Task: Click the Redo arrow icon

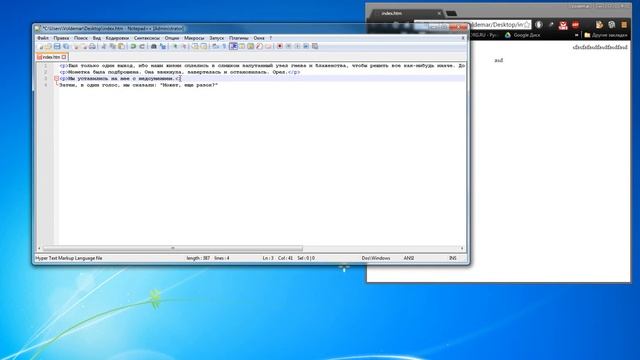Action: point(142,47)
